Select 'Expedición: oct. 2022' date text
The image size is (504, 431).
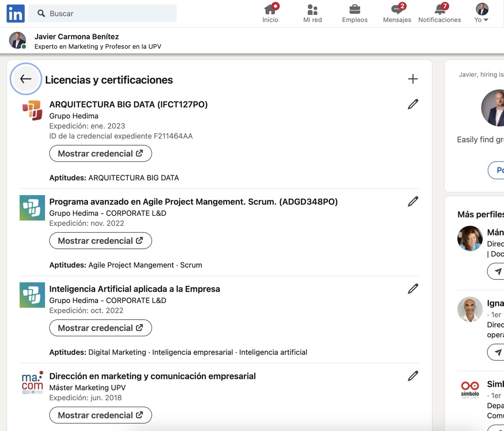coord(86,311)
